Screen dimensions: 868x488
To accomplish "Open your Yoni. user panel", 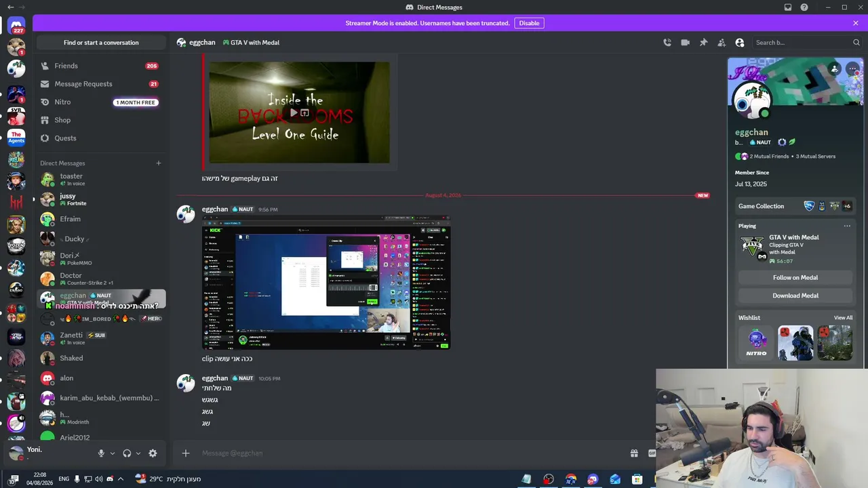I will point(49,453).
